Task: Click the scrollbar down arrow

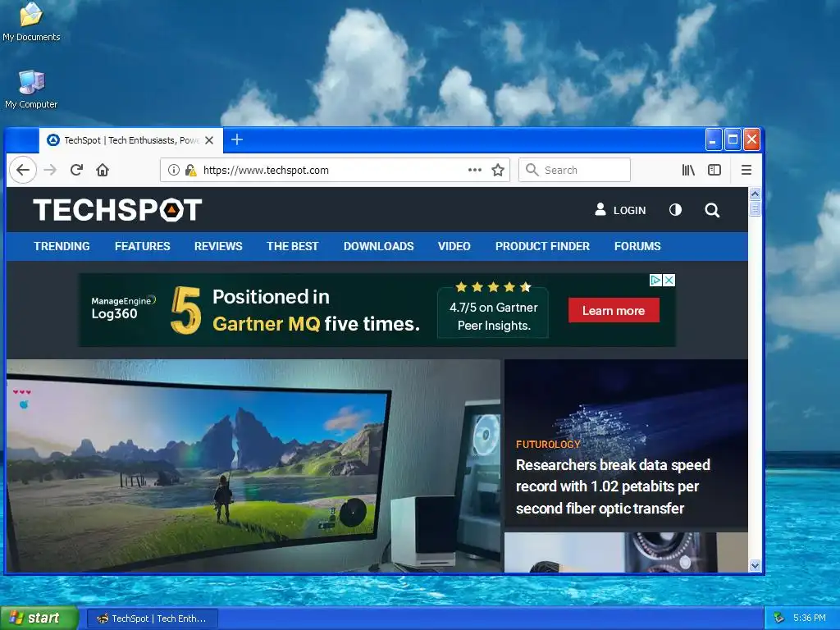Action: coord(755,566)
